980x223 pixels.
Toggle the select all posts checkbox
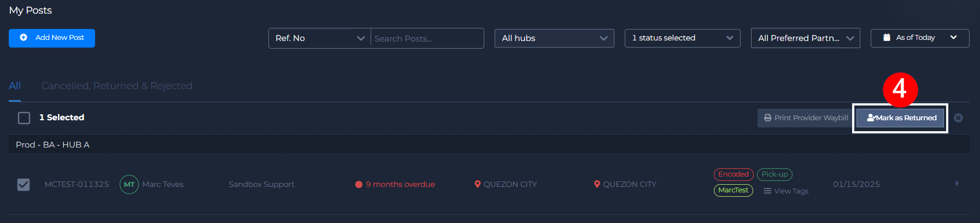(24, 118)
